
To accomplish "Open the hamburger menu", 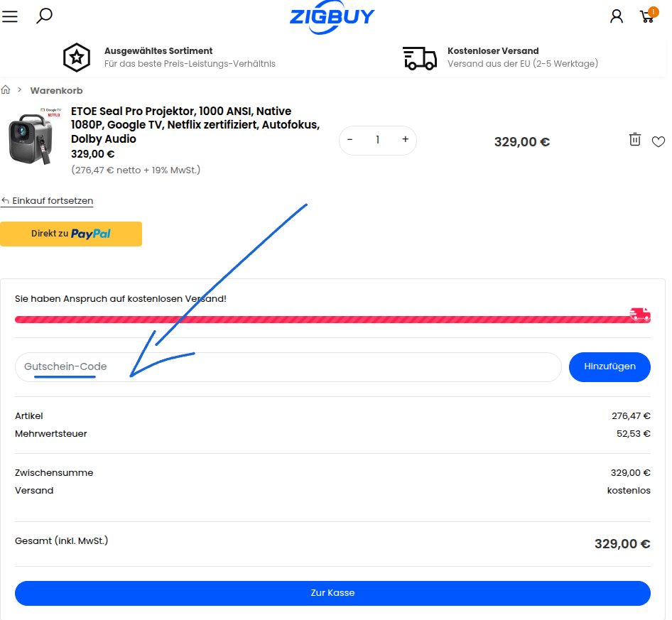I will coord(10,16).
